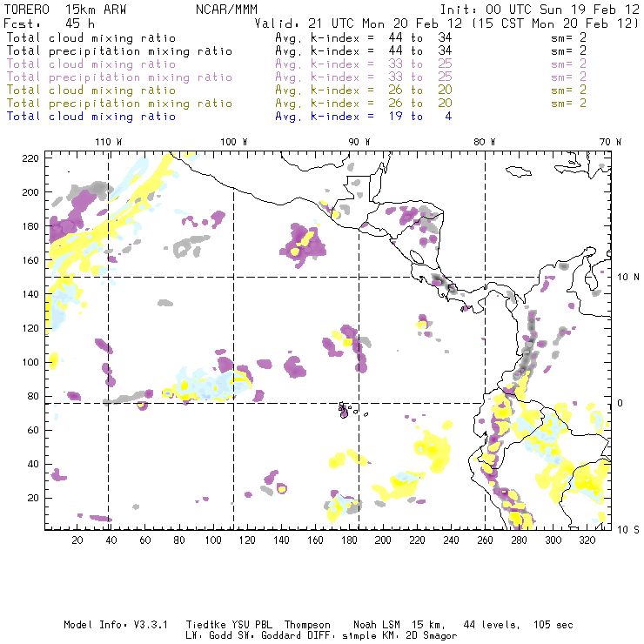Click the "Tiedtke YSU PBL" footer text
This screenshot has height=644, width=644.
click(229, 625)
